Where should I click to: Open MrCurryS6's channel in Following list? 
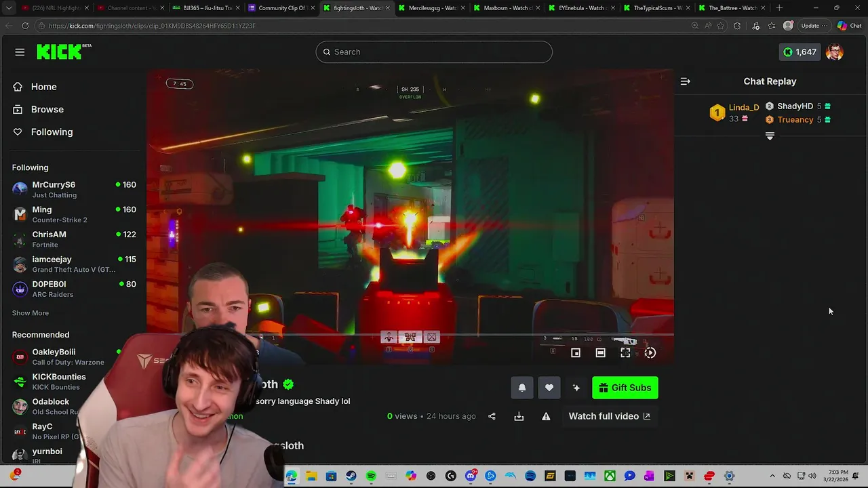73,189
